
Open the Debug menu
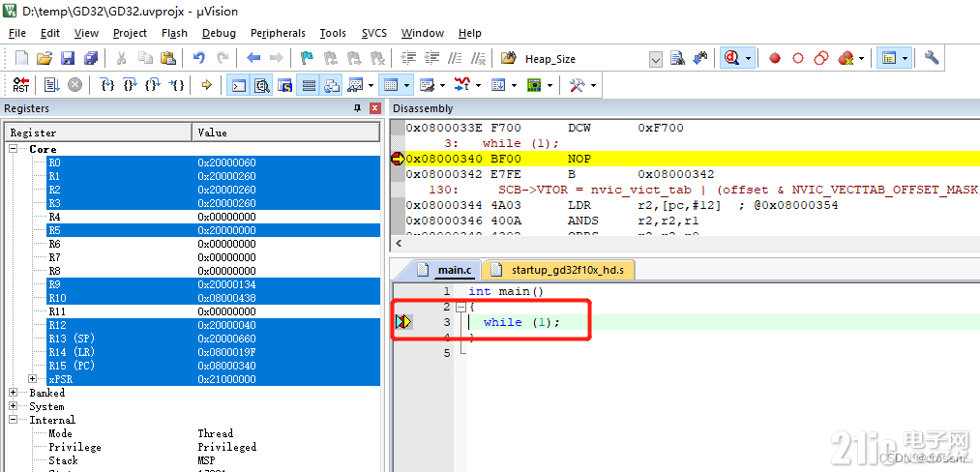[x=219, y=33]
